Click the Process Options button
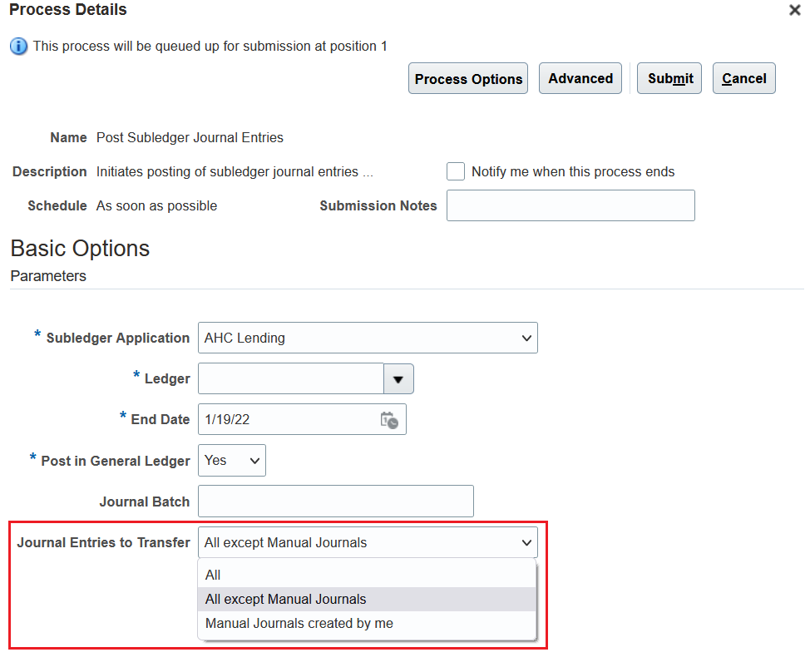The height and width of the screenshot is (672, 810). pyautogui.click(x=468, y=79)
